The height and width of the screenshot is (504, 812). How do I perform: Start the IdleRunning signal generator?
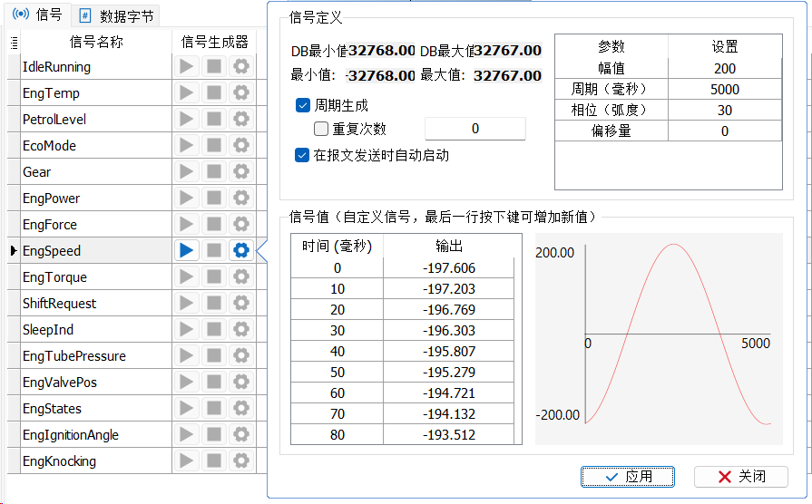point(186,66)
